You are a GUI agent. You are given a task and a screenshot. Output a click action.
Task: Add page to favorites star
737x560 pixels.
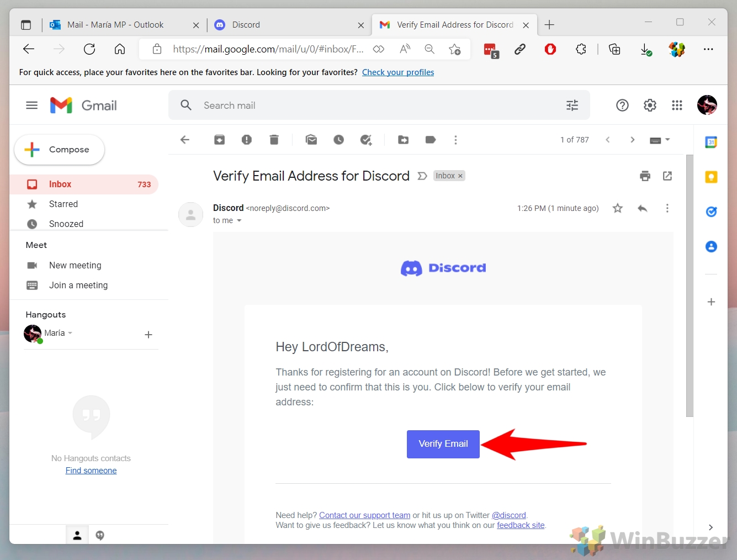[455, 49]
